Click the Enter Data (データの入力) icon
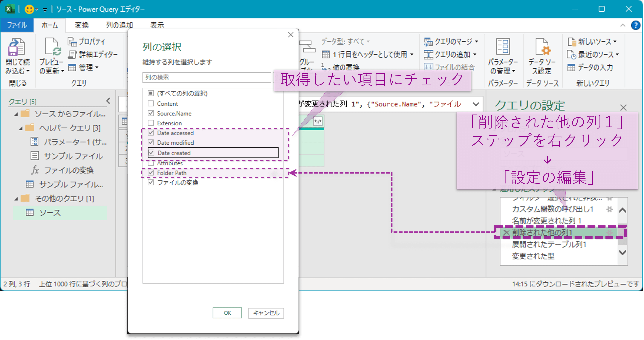The height and width of the screenshot is (340, 644). (571, 68)
